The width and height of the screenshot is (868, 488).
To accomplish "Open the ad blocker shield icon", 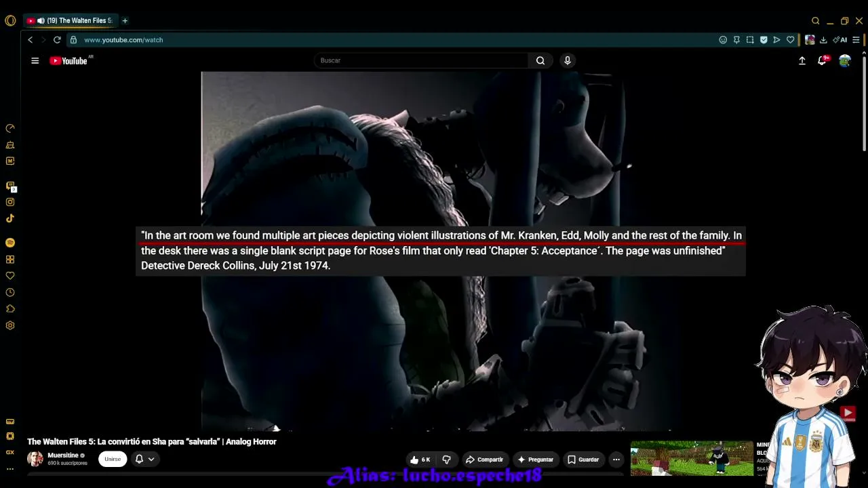I will pyautogui.click(x=764, y=40).
